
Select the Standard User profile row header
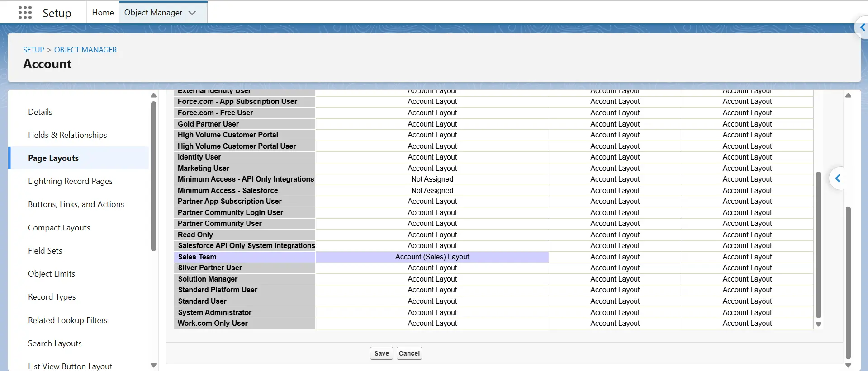tap(245, 301)
